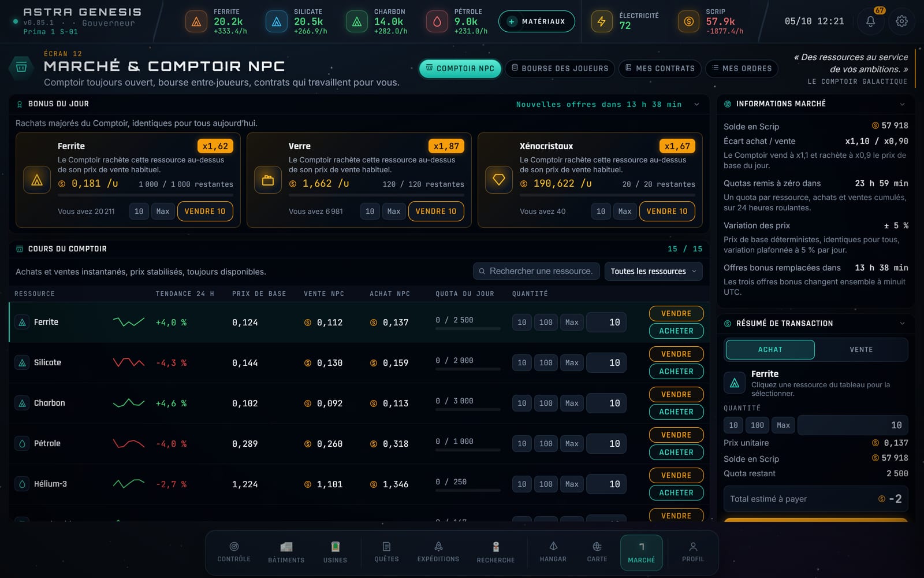This screenshot has height=578, width=924.
Task: Click Acheter in the Charbon row
Action: click(676, 412)
